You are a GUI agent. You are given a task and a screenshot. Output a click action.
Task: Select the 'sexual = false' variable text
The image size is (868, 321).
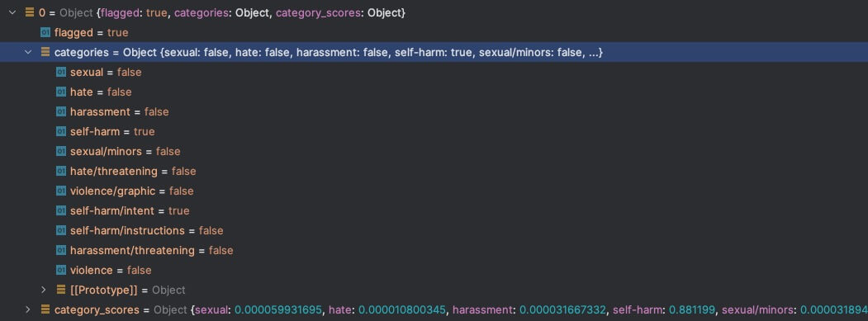[x=106, y=72]
